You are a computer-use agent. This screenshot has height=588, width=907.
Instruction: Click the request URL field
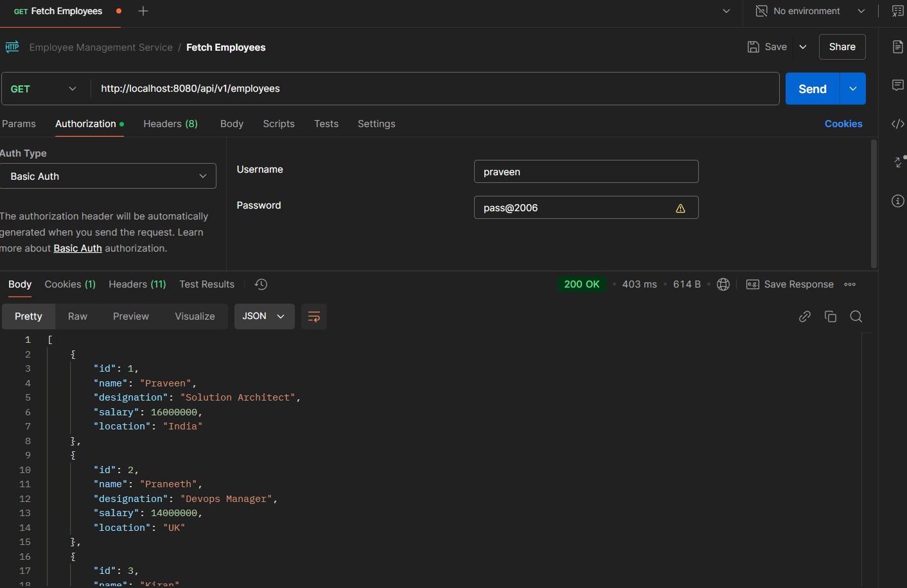(436, 89)
